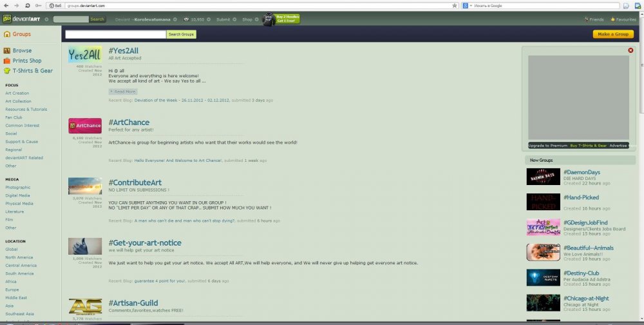This screenshot has height=325, width=644.
Task: Open Groups heading with house icon
Action: pyautogui.click(x=17, y=34)
